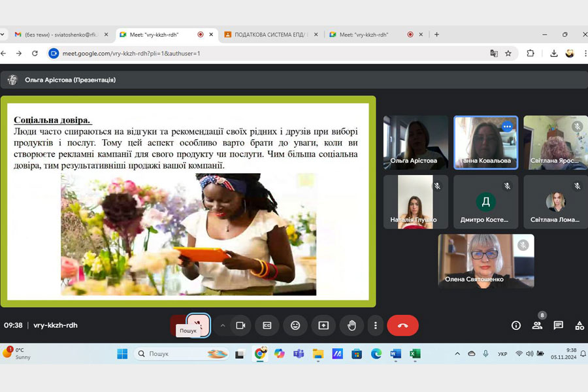Show the participants list panel
Image resolution: width=588 pixels, height=392 pixels.
tap(537, 325)
